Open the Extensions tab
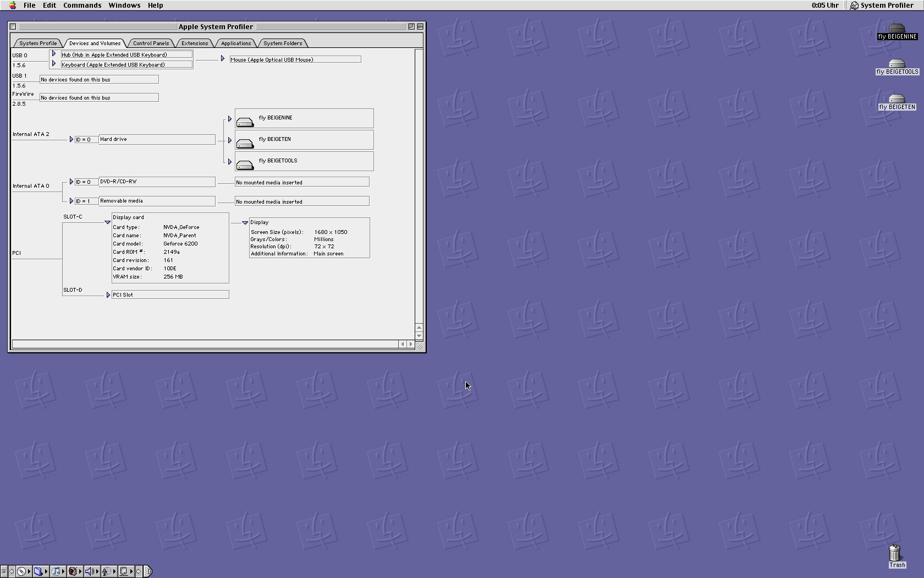Image resolution: width=924 pixels, height=578 pixels. click(x=195, y=43)
